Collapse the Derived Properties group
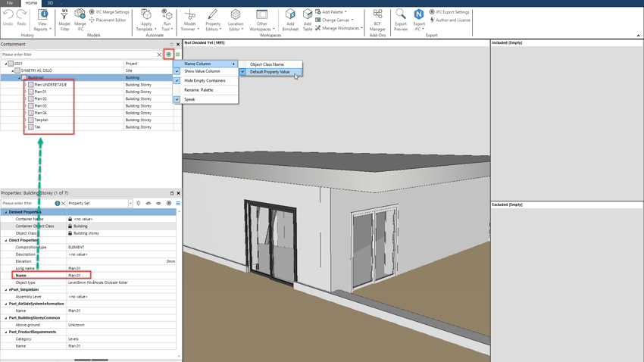Image resolution: width=644 pixels, height=362 pixels. (6, 212)
